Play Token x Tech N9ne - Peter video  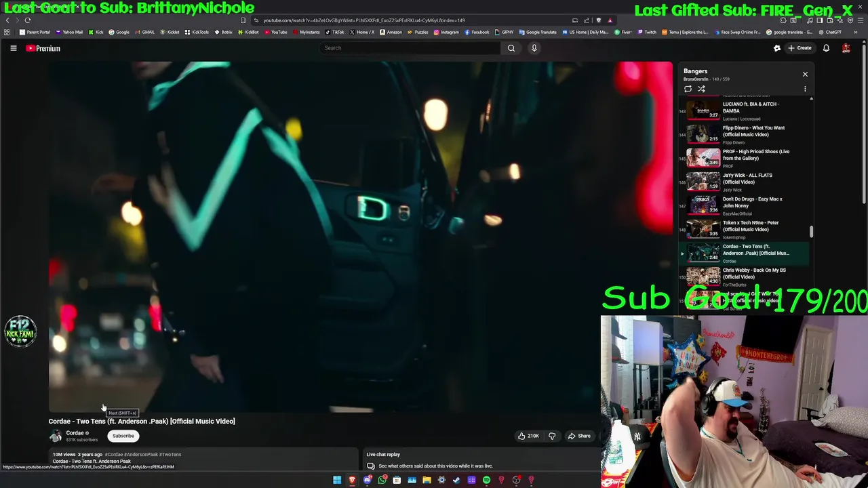click(x=744, y=229)
